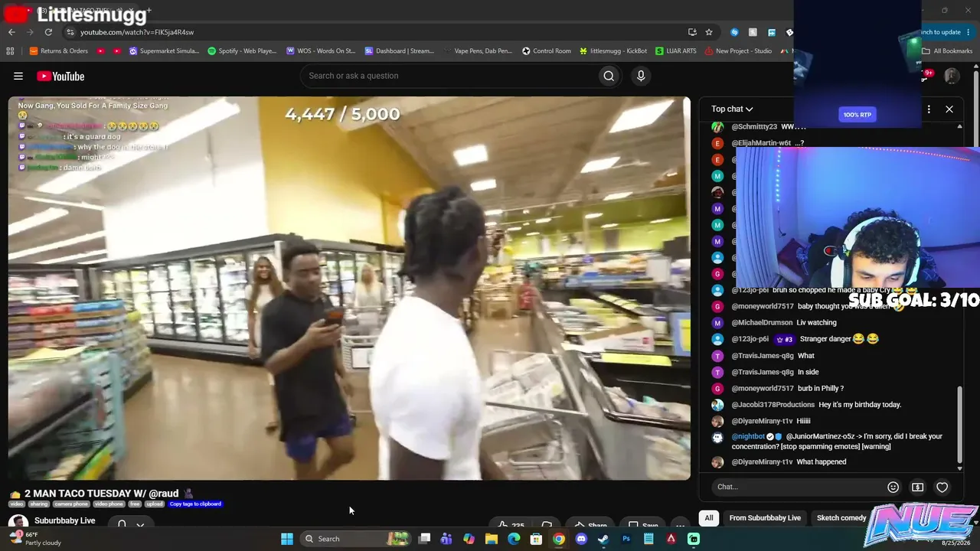This screenshot has height=551, width=980.
Task: Open File Explorer from the taskbar
Action: click(492, 539)
